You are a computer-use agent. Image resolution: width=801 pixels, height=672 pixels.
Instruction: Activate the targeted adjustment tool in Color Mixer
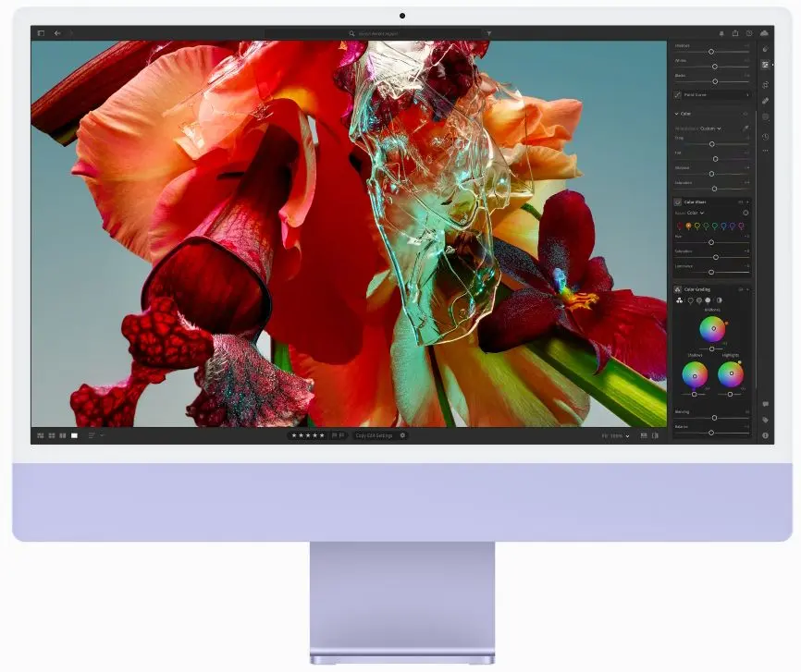point(745,212)
